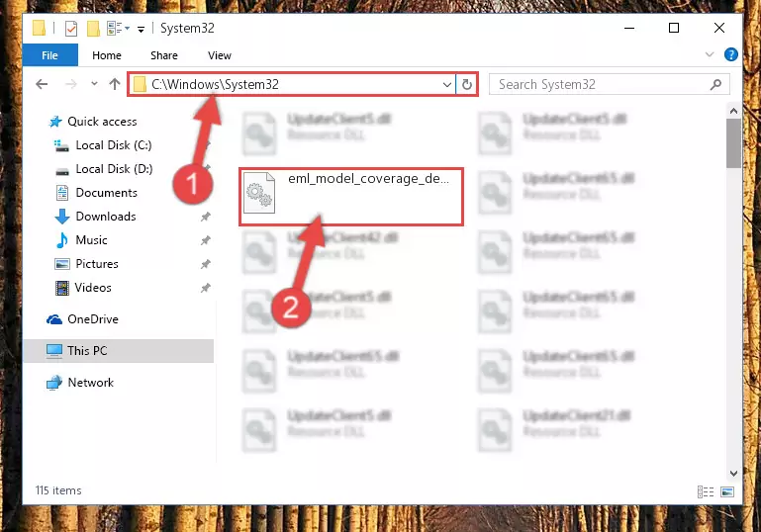Click the pin icon next to Videos
This screenshot has height=532, width=761.
tap(205, 288)
